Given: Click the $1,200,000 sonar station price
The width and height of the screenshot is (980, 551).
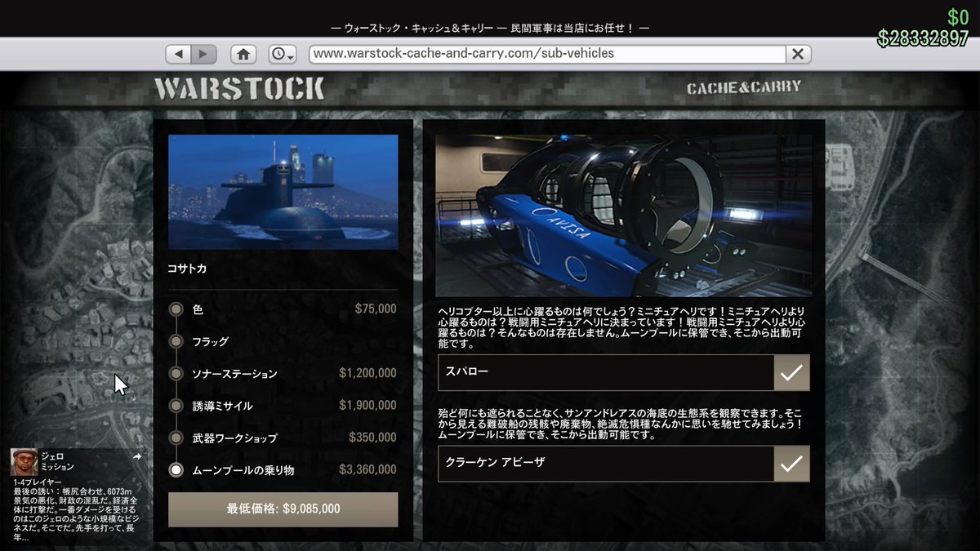Looking at the screenshot, I should 367,373.
